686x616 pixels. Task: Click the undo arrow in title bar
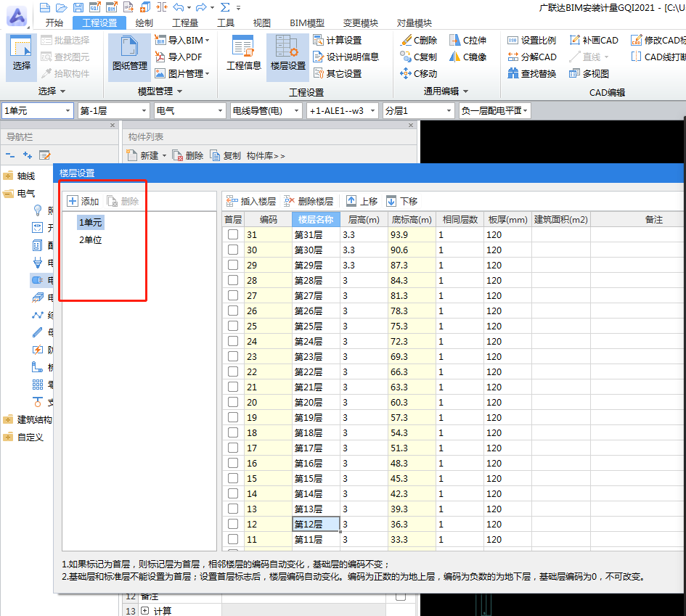pos(179,7)
